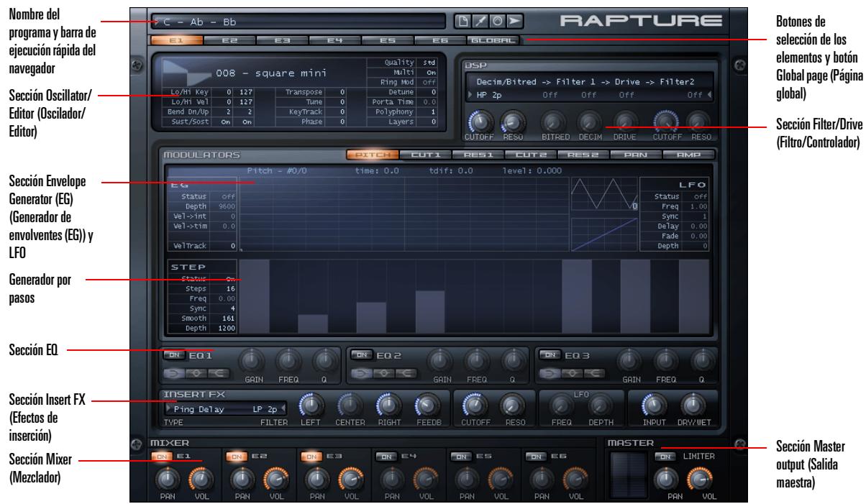Enable element E4 in the Mixer
This screenshot has height=504, width=866.
click(x=387, y=455)
